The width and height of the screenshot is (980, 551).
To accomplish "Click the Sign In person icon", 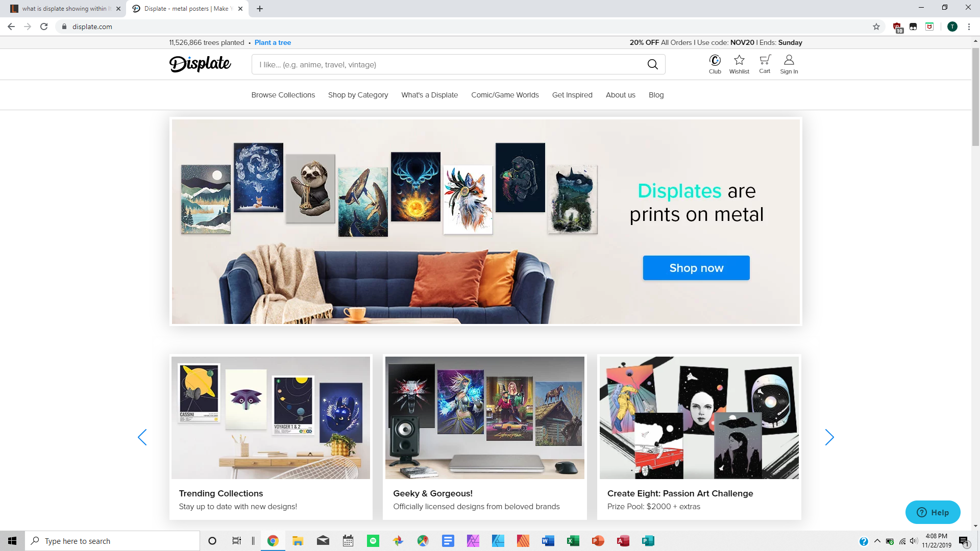I will pos(789,60).
